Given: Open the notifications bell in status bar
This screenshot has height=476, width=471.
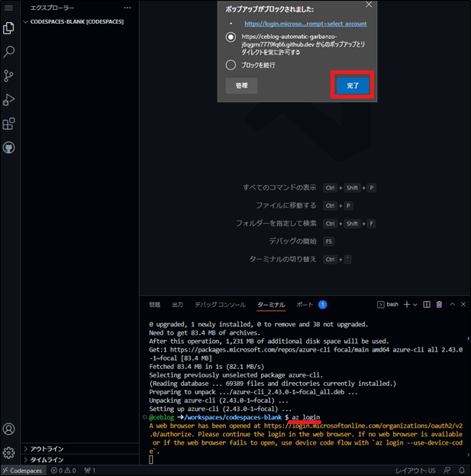Looking at the screenshot, I should click(x=462, y=471).
